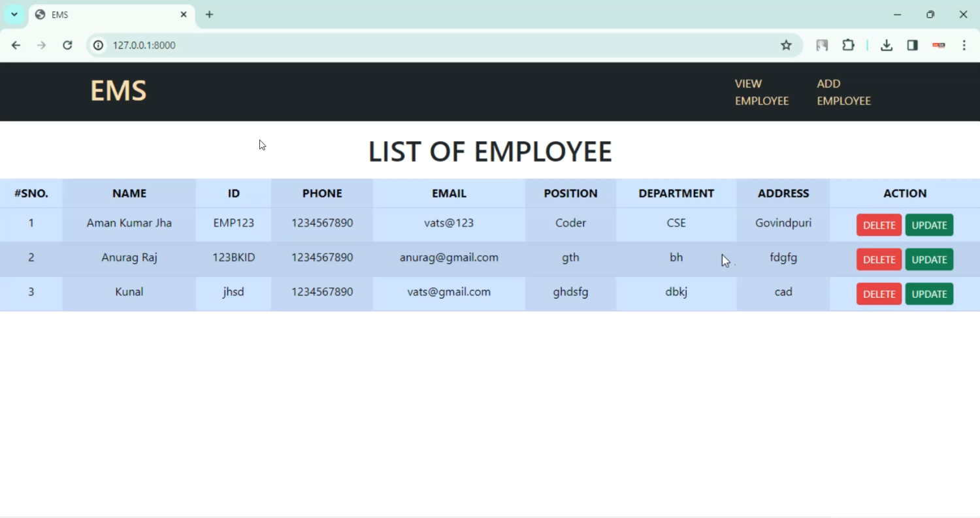Viewport: 980px width, 518px height.
Task: Click the LIST OF EMPLOYEE heading
Action: coord(490,152)
